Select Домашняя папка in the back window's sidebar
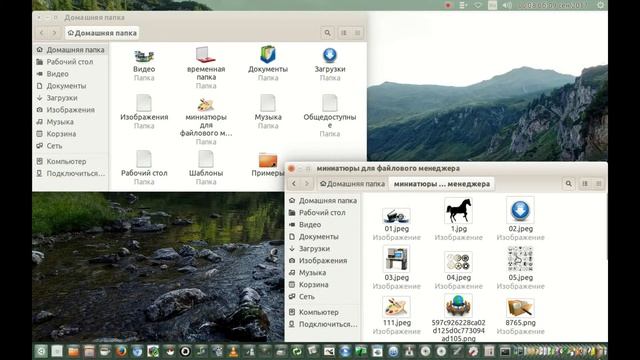Screen dimensions: 640x360 (x=70, y=50)
